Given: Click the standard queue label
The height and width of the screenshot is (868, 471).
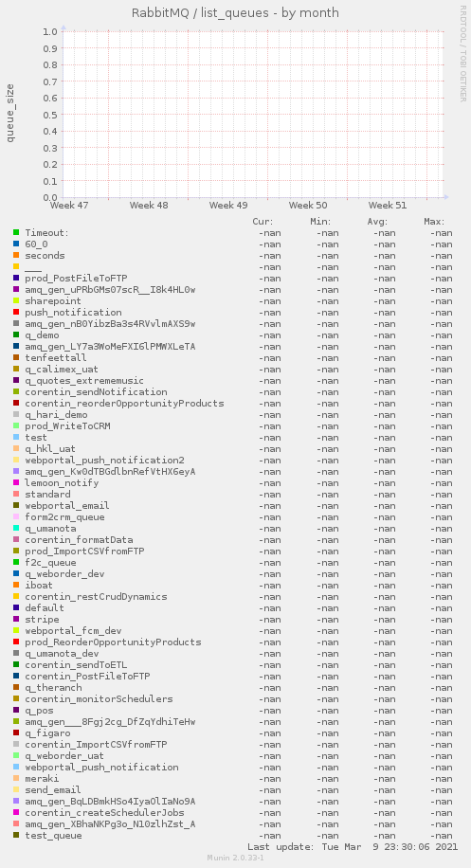Looking at the screenshot, I should pyautogui.click(x=47, y=495).
